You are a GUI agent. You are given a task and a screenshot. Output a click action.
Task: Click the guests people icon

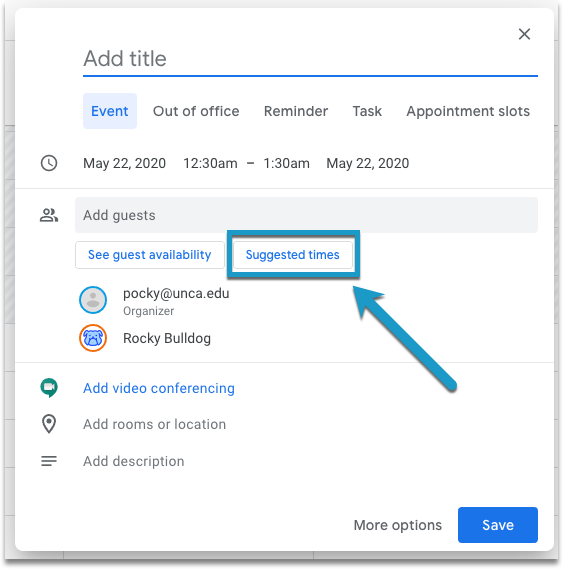click(49, 215)
